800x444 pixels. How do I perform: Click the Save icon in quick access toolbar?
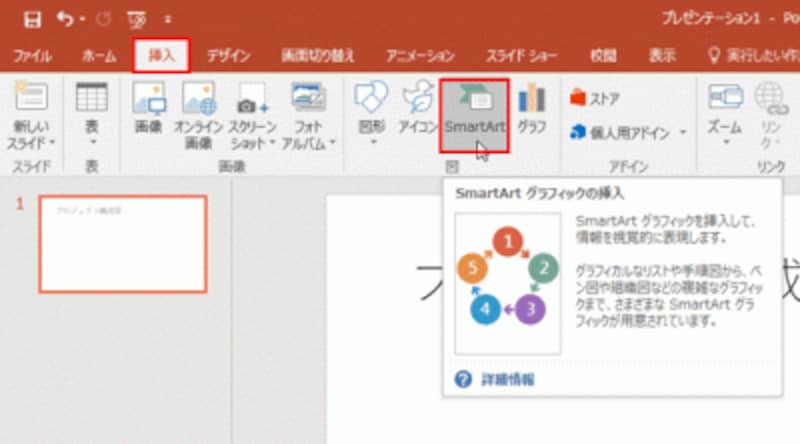tap(32, 19)
